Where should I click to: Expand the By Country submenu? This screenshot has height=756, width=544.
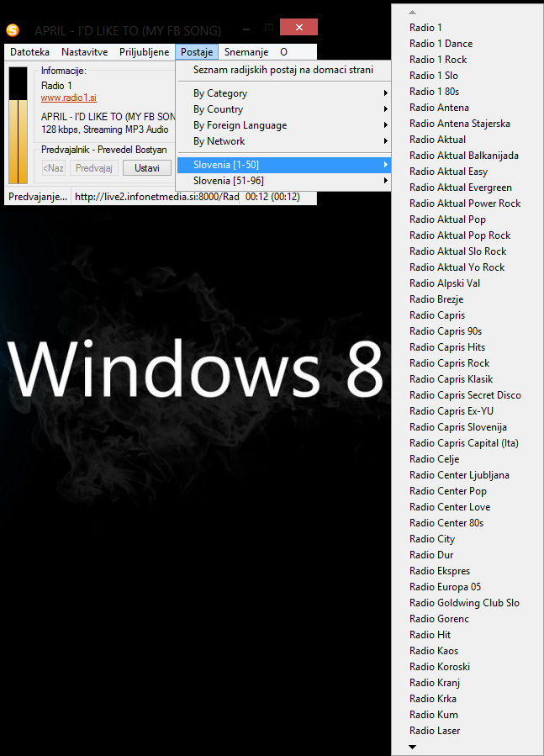[x=283, y=109]
